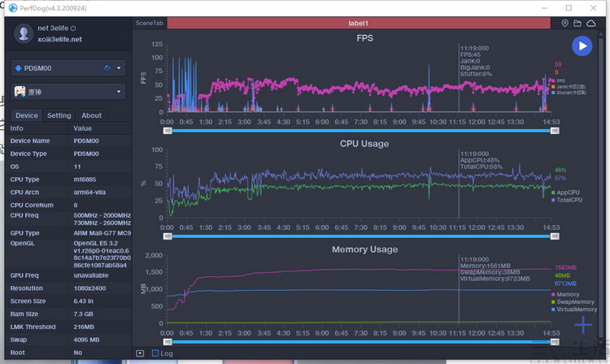The width and height of the screenshot is (610, 364).
Task: Select the CPU Arch value arm64-v8a
Action: coord(89,193)
